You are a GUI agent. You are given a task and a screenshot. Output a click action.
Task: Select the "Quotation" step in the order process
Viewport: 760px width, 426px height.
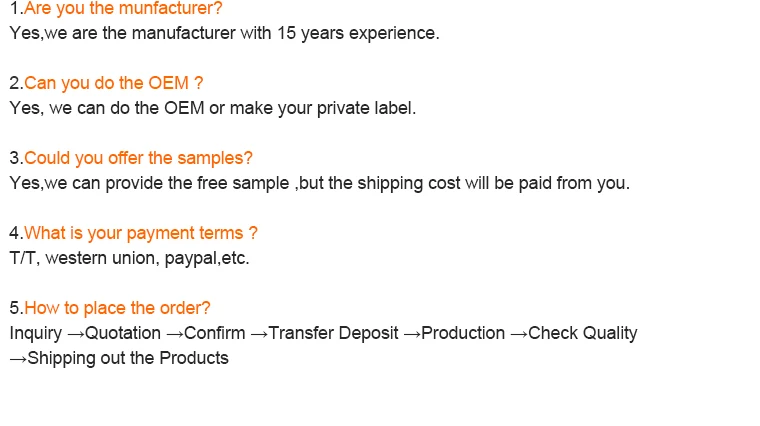pos(122,333)
